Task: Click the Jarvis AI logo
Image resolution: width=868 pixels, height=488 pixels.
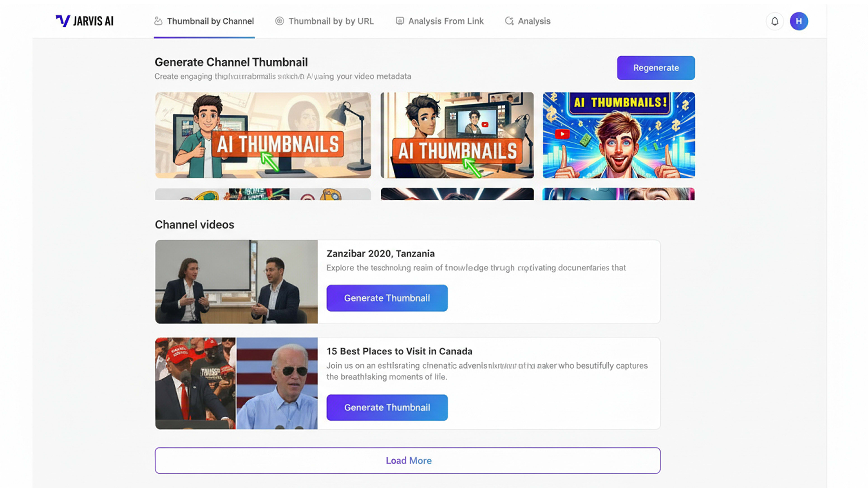Action: [84, 21]
